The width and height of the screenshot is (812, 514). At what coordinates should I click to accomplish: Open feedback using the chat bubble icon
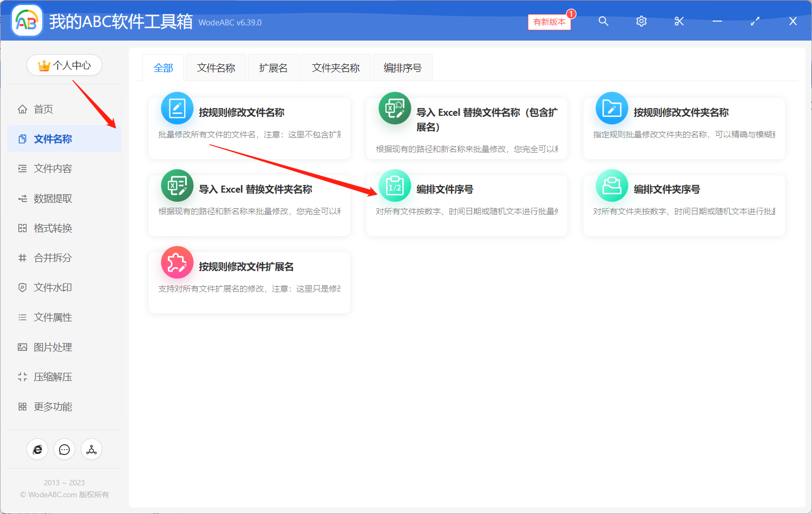coord(64,449)
